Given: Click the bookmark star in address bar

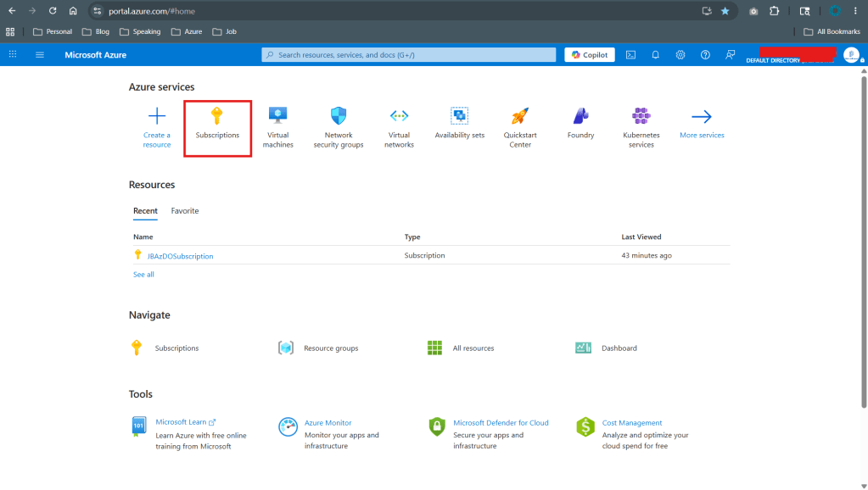Looking at the screenshot, I should click(725, 11).
